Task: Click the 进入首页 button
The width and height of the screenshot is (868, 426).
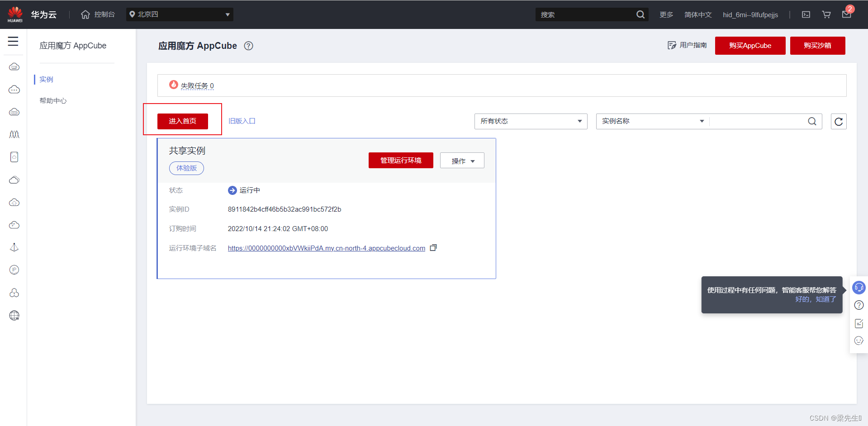Action: coord(183,121)
